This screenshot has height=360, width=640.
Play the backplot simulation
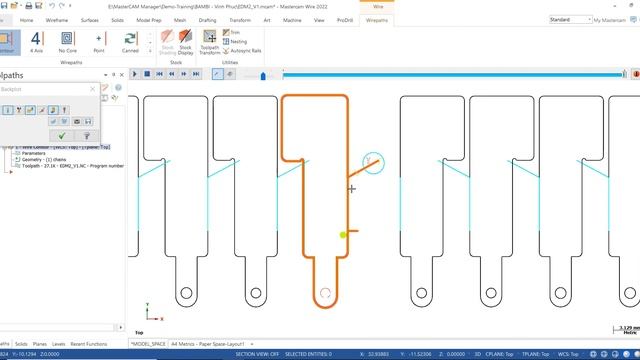tap(135, 74)
